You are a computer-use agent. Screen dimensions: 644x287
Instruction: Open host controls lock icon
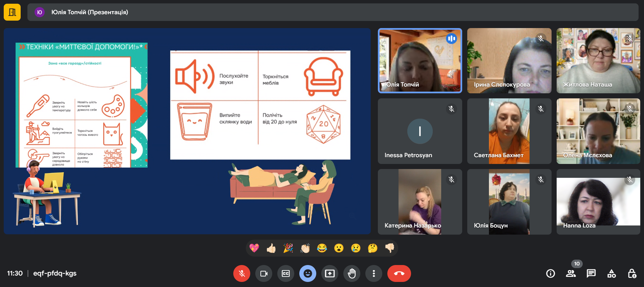[632, 273]
